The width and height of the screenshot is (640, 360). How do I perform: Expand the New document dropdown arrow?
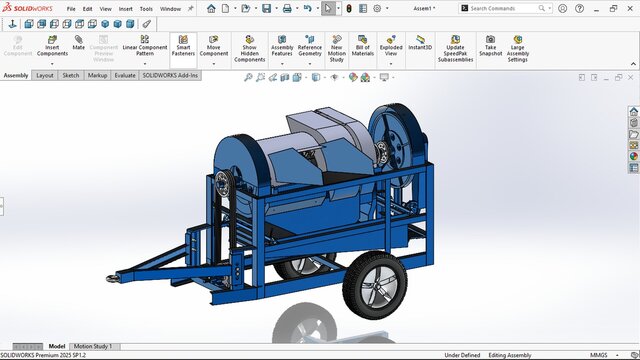235,9
